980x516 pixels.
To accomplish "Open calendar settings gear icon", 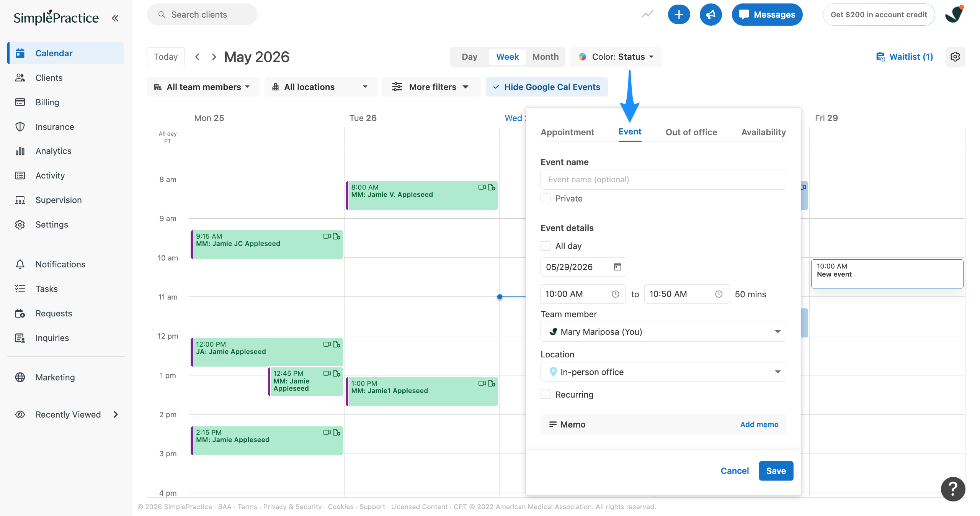I will 955,57.
